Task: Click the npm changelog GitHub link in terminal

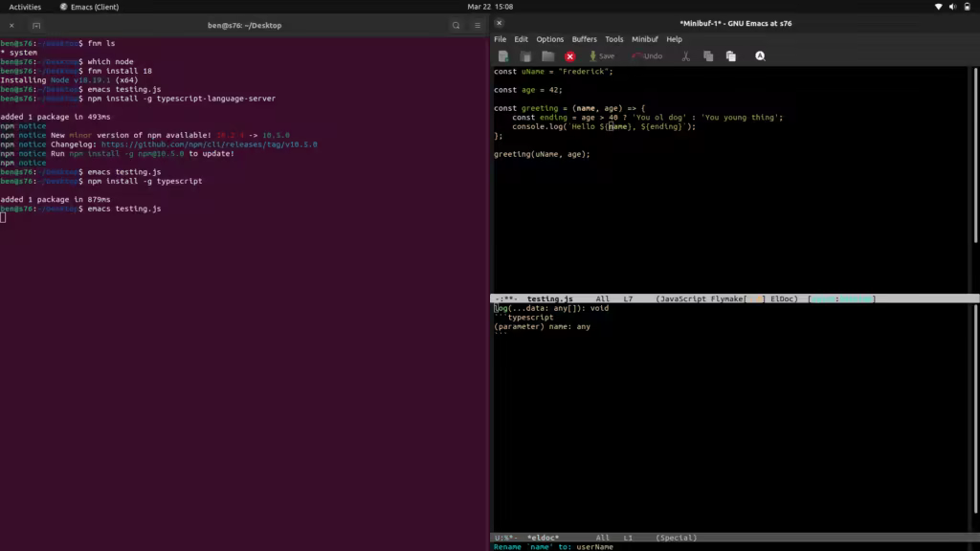Action: (x=210, y=144)
